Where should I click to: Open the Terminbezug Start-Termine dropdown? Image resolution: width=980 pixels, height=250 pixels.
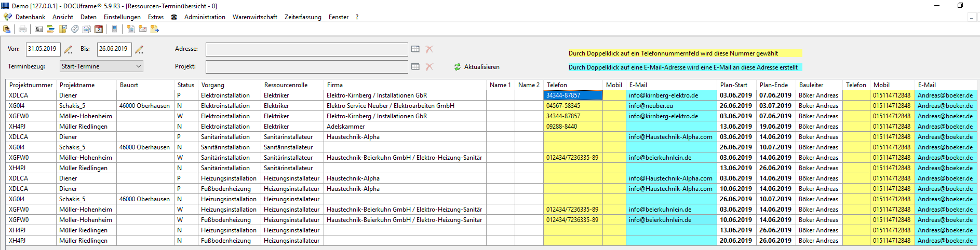pyautogui.click(x=101, y=66)
